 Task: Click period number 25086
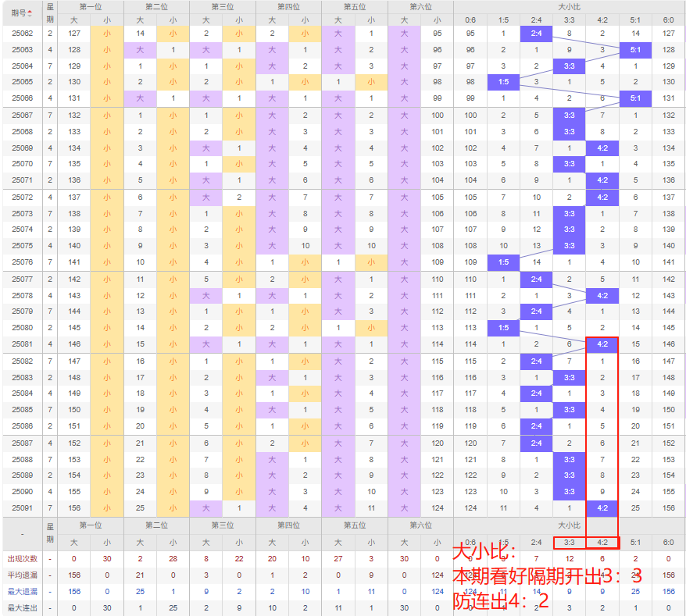click(23, 426)
